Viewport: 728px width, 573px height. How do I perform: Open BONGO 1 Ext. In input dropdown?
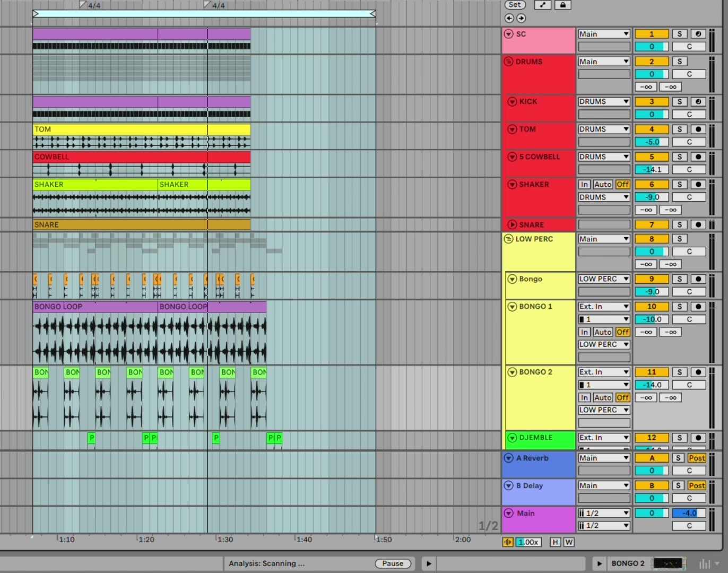coord(604,306)
